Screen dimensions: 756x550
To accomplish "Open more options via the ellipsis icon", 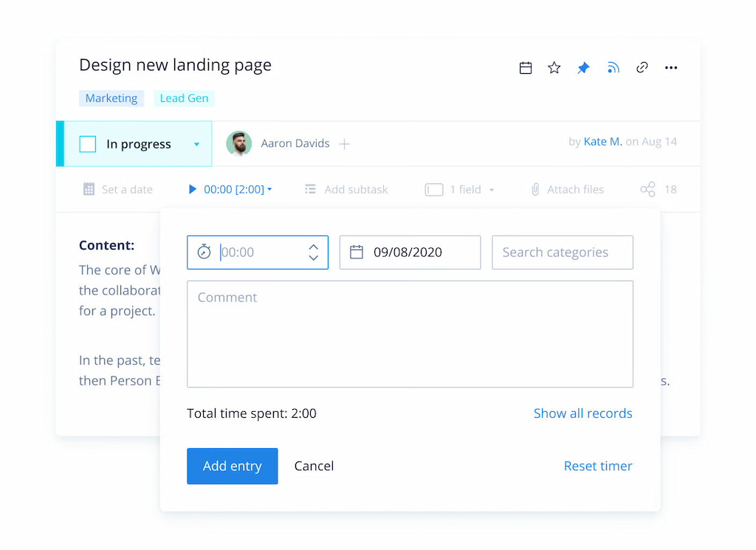I will coord(670,67).
